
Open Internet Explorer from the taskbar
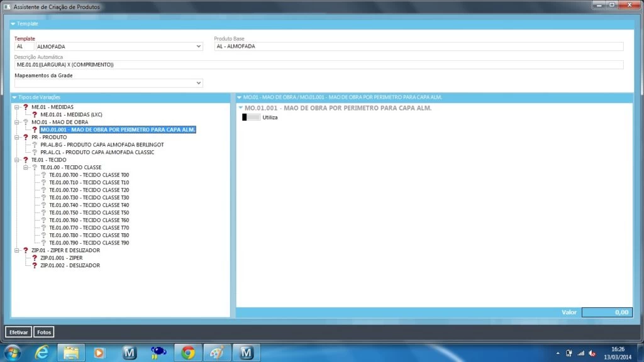(42, 353)
